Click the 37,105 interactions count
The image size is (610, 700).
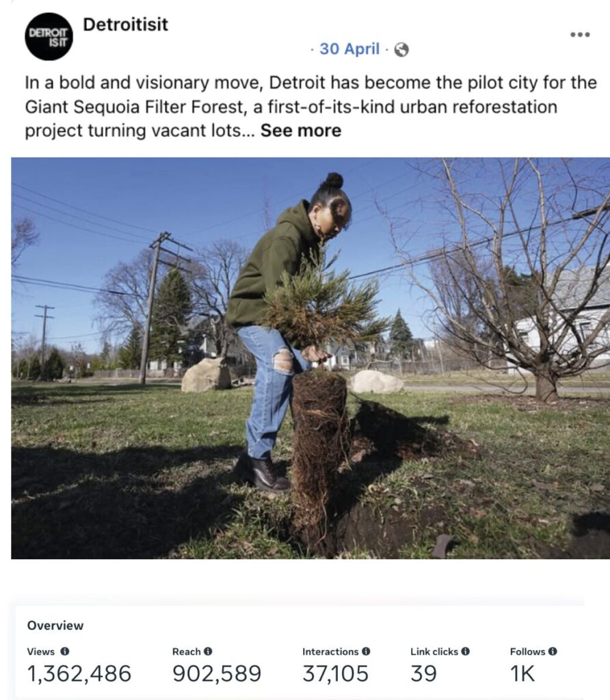335,674
